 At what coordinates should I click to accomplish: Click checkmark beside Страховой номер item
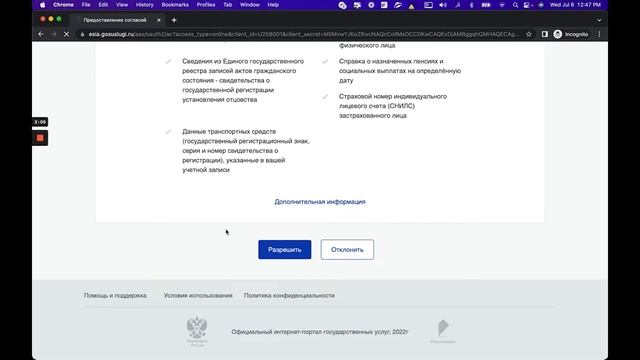(x=325, y=96)
